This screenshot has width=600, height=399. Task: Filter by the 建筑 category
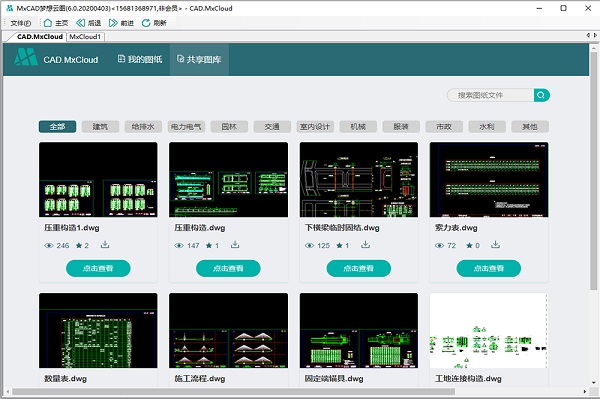click(100, 127)
